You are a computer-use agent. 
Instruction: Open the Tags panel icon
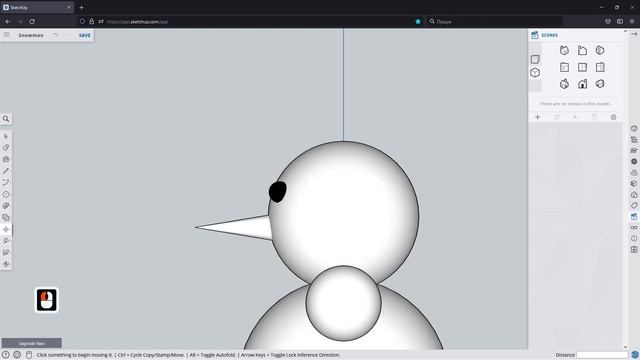click(634, 206)
